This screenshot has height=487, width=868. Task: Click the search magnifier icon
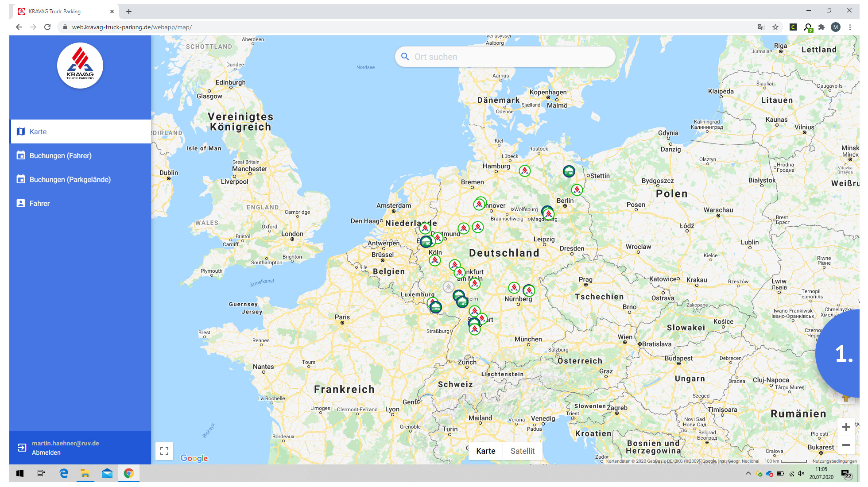pyautogui.click(x=405, y=57)
